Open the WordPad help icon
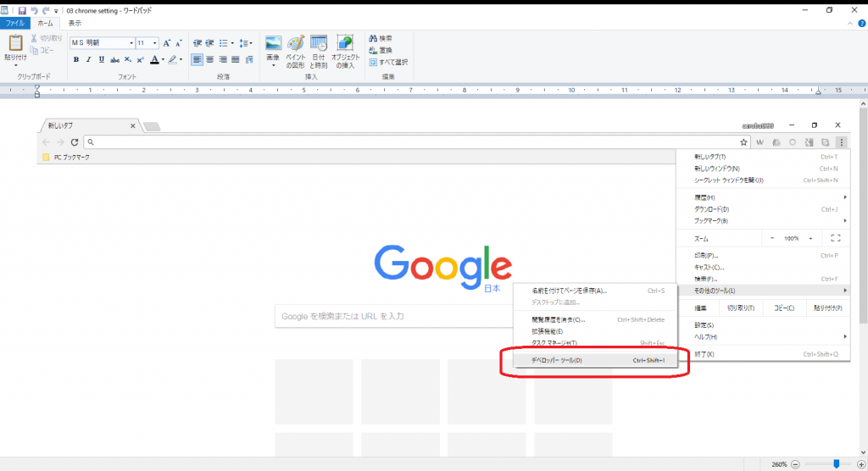 (x=861, y=24)
